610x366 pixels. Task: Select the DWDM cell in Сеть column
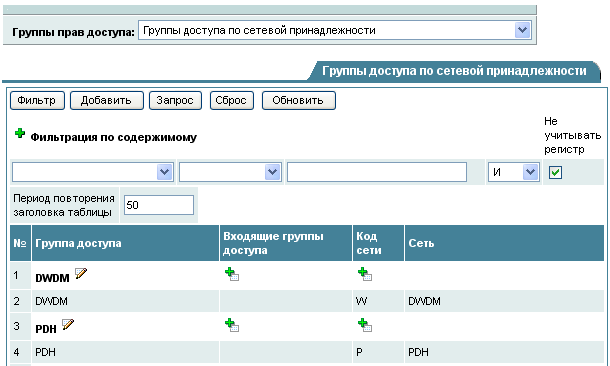tap(504, 301)
